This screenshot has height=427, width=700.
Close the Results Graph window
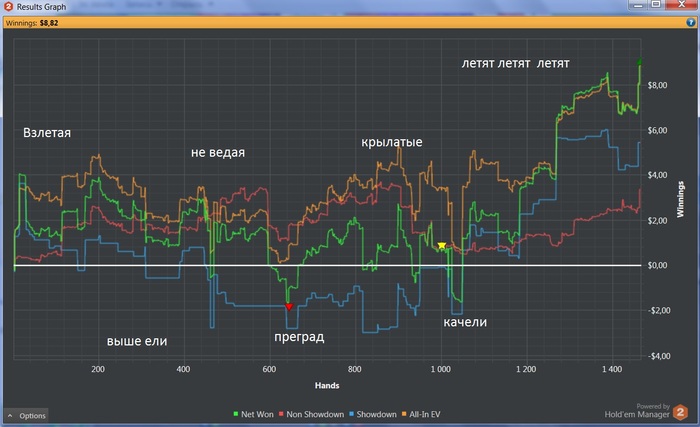(681, 5)
